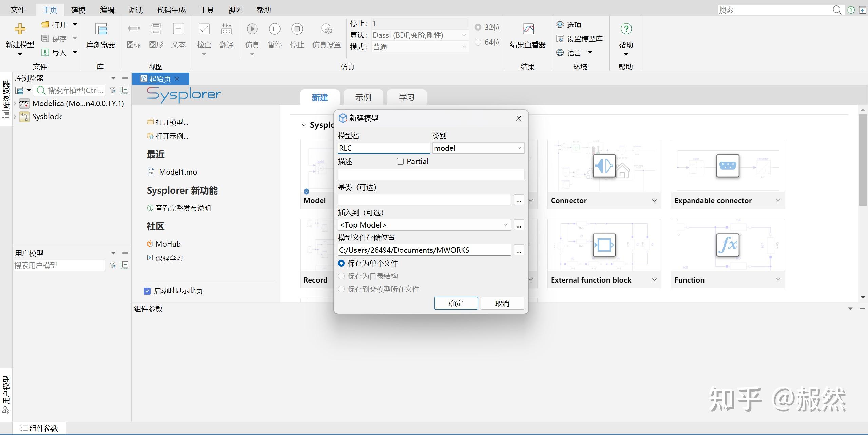Select the 64位 radio button
Image resolution: width=868 pixels, height=435 pixels.
coord(478,42)
